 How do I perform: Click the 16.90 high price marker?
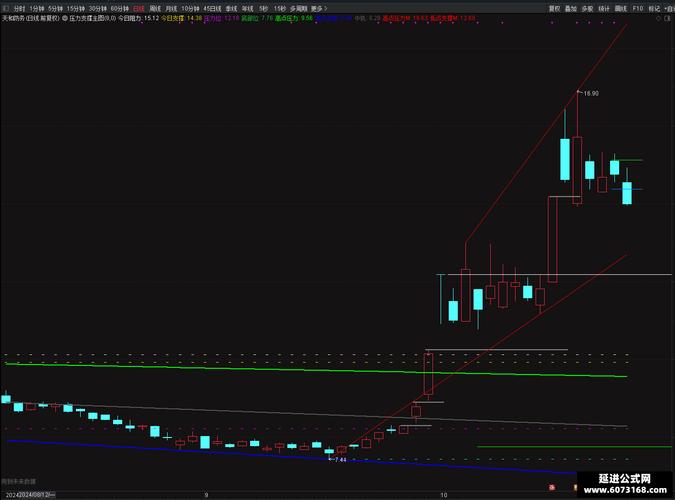click(589, 94)
